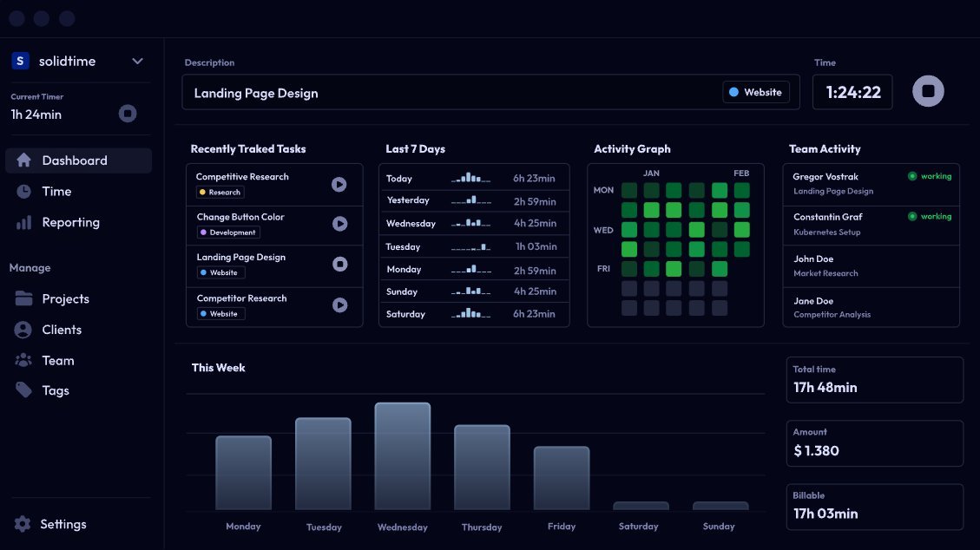Image resolution: width=980 pixels, height=550 pixels.
Task: Click the Tags icon in sidebar
Action: (x=23, y=390)
